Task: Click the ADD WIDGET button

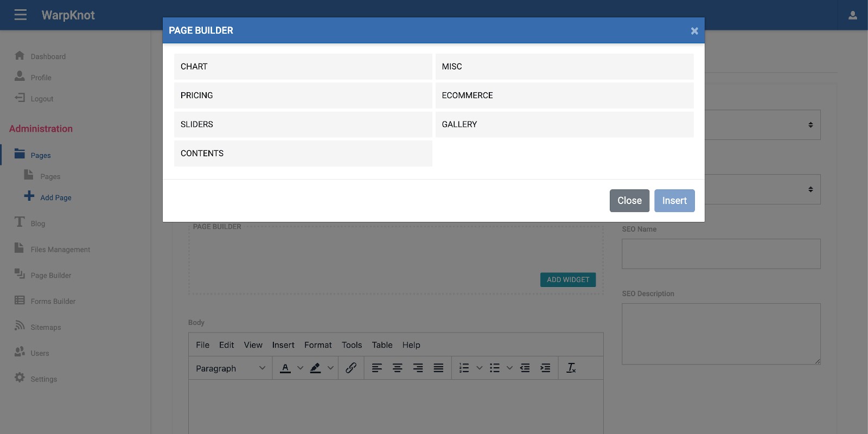Action: point(568,280)
